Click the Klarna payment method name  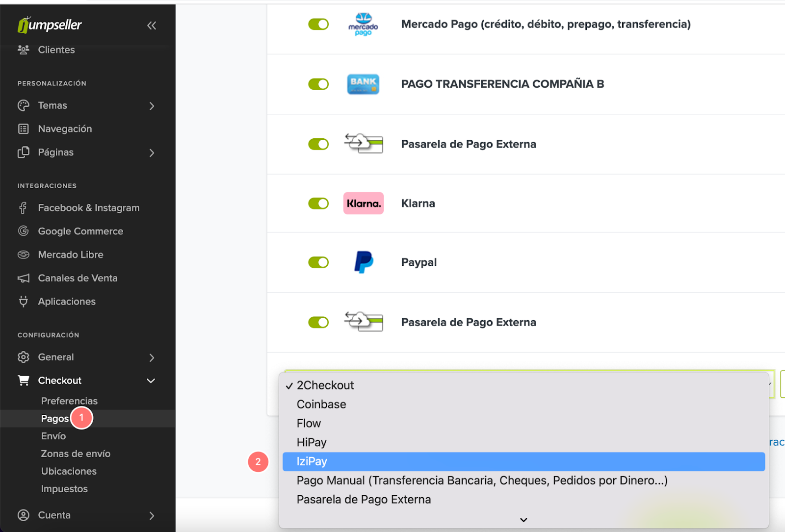click(418, 203)
